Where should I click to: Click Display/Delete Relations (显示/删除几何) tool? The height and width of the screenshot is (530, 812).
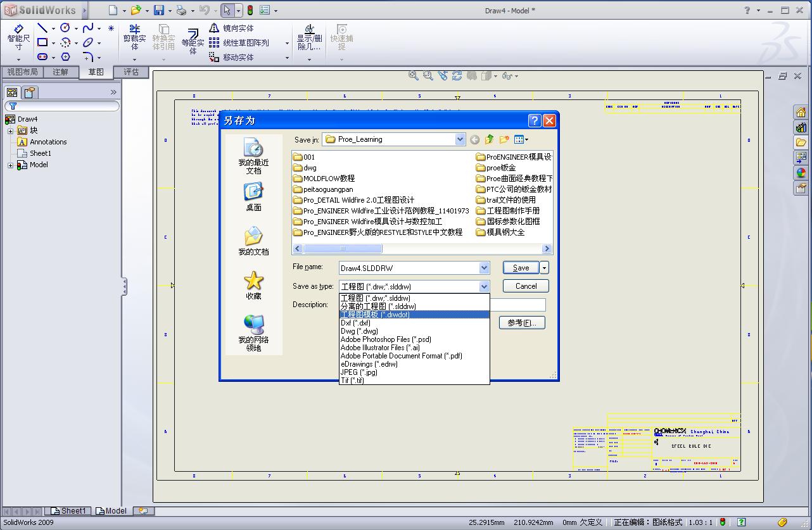click(x=309, y=38)
